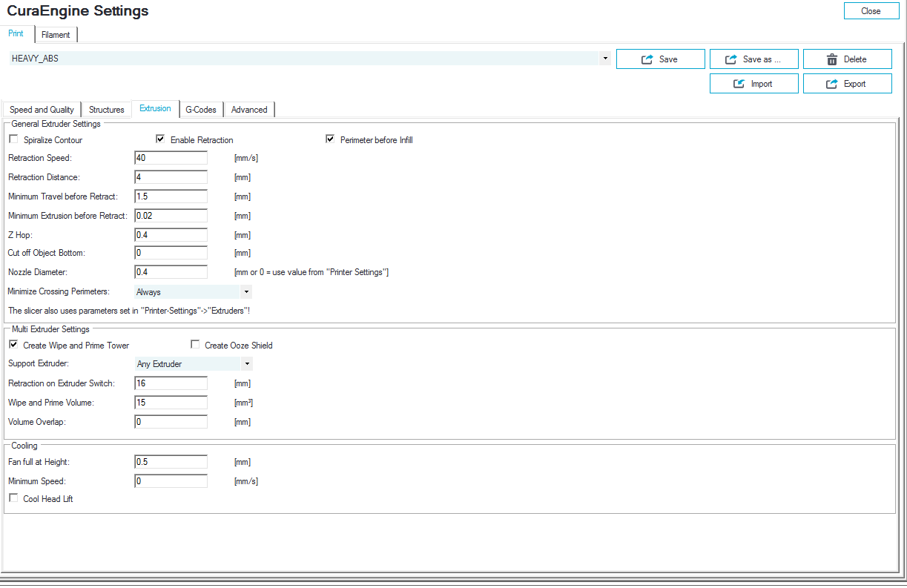
Task: Click the Import arrow icon
Action: click(x=739, y=84)
